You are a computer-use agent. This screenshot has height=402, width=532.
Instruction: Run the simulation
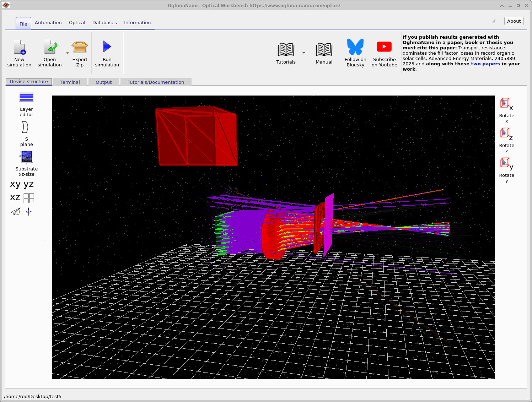pyautogui.click(x=107, y=53)
